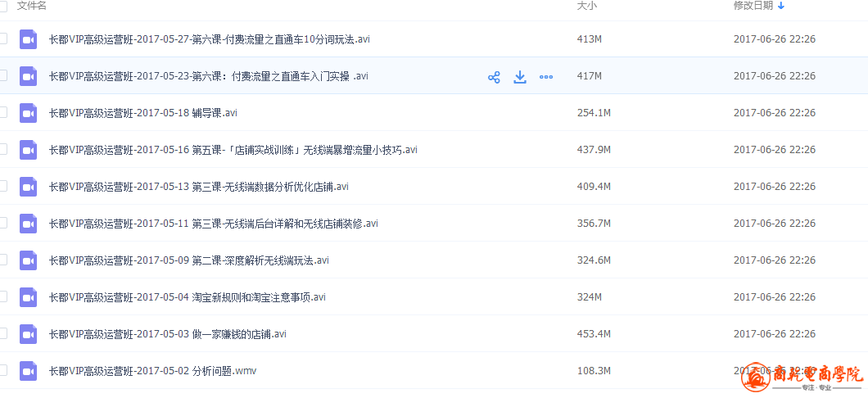The height and width of the screenshot is (398, 868).
Task: Toggle sort direction arrow next to 修改日期
Action: click(x=781, y=6)
